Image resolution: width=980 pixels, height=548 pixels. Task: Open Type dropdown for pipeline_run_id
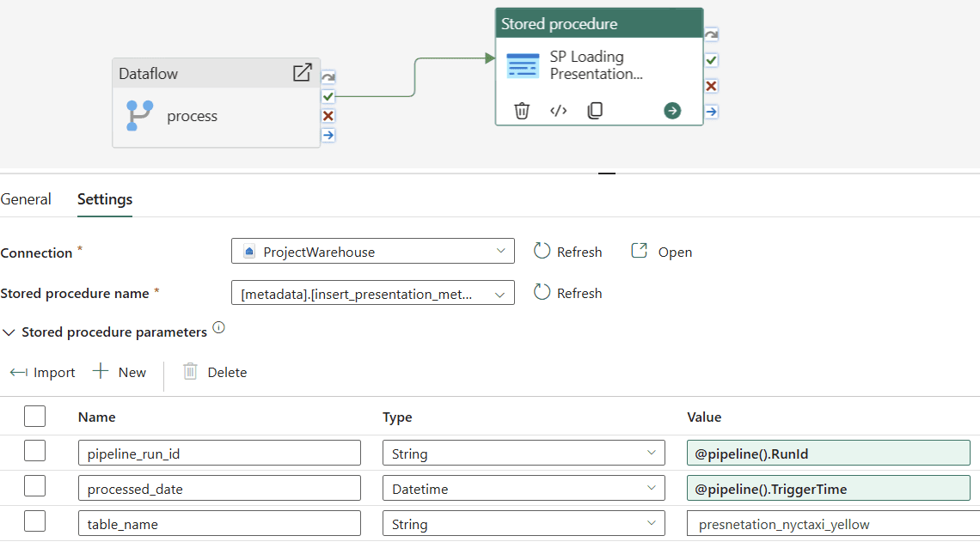click(524, 454)
